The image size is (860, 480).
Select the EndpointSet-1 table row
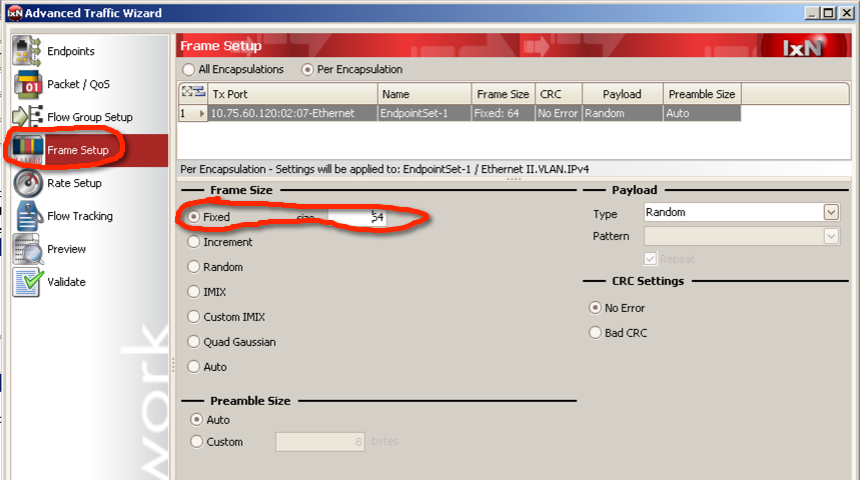(424, 114)
